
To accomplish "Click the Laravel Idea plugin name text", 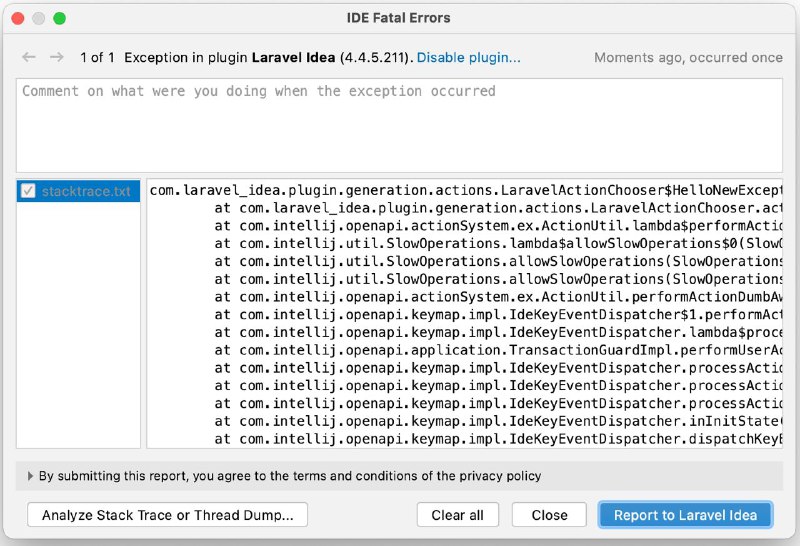I will [x=293, y=58].
